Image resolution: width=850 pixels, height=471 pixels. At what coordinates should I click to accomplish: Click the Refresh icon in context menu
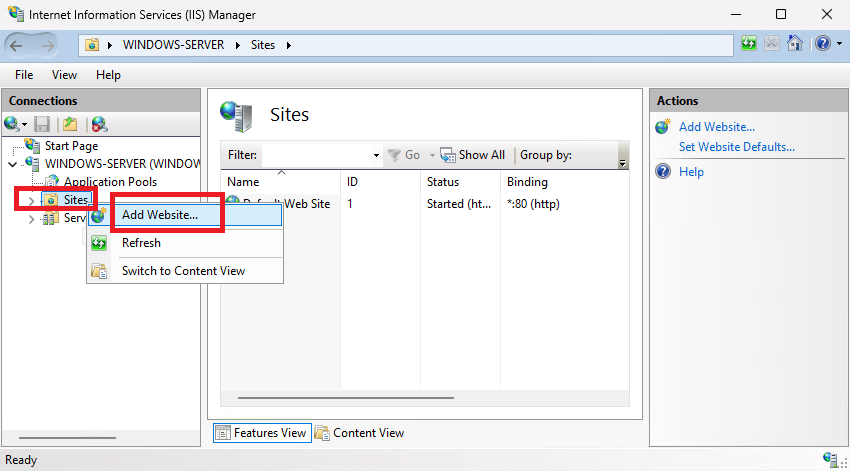[x=99, y=243]
